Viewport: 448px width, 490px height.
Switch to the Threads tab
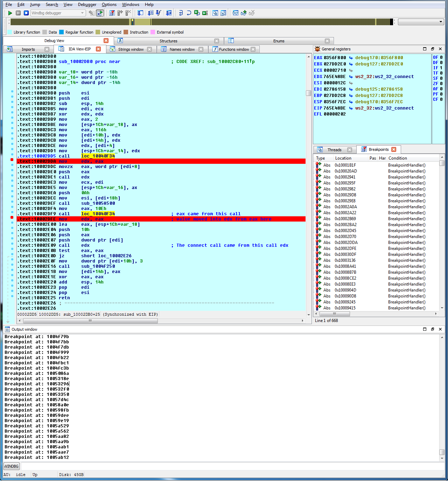click(x=334, y=149)
